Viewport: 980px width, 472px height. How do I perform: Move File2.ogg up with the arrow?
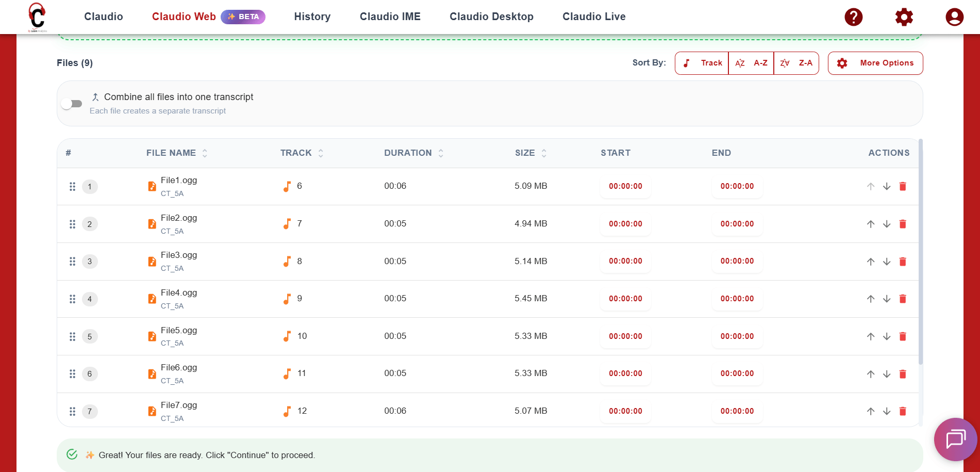click(871, 224)
